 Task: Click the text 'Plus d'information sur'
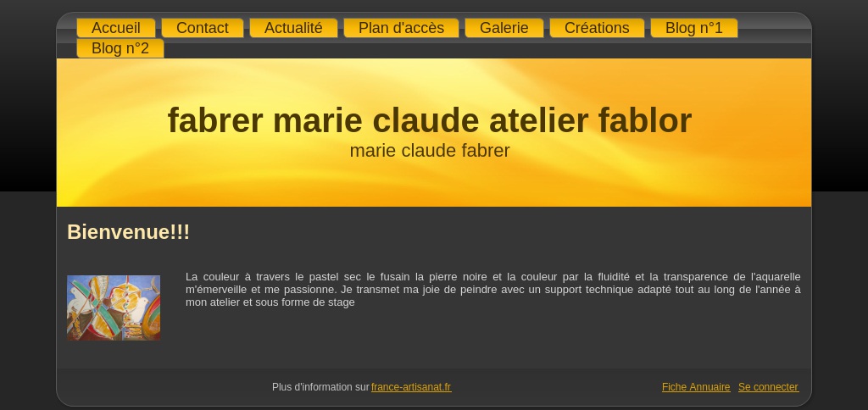tap(320, 387)
